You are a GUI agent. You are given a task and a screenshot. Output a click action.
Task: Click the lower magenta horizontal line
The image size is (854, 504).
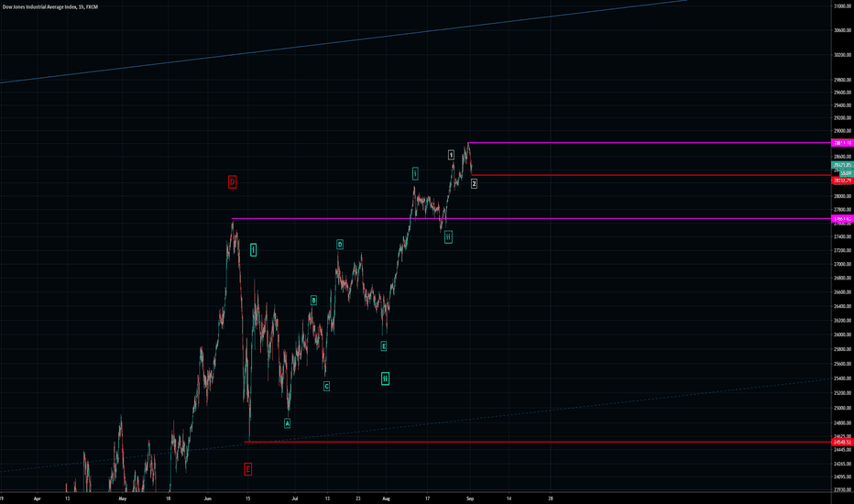[x=531, y=218]
